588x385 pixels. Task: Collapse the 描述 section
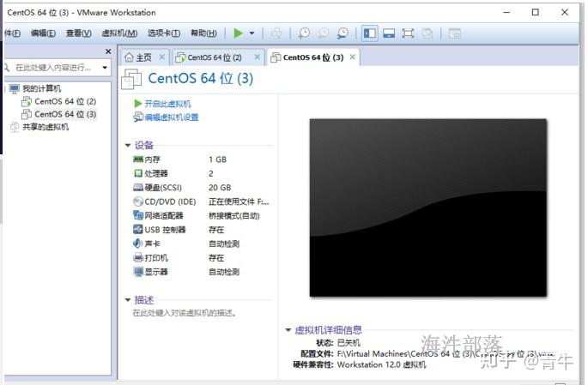pyautogui.click(x=128, y=300)
